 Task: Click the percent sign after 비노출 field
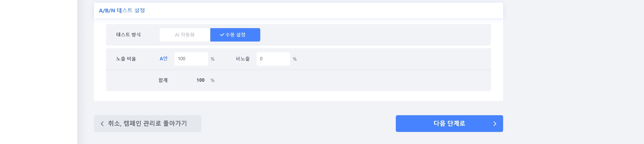coord(295,59)
